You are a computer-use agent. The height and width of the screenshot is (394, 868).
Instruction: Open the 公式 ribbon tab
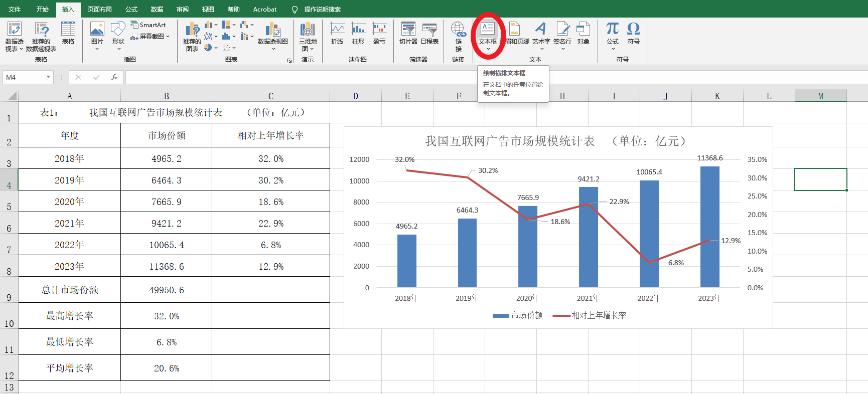pyautogui.click(x=131, y=9)
